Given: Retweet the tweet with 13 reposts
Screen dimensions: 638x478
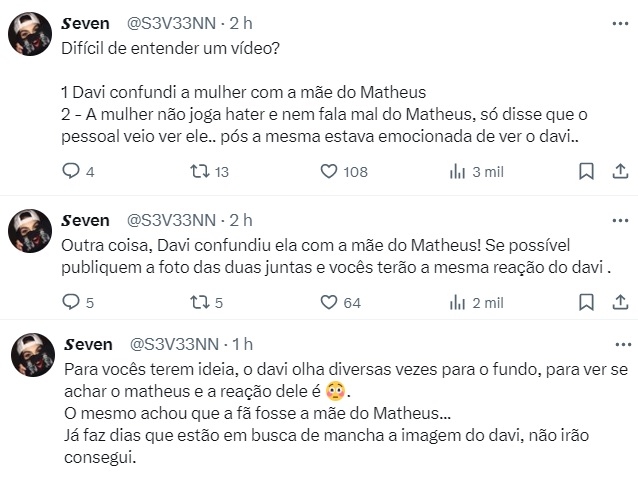Looking at the screenshot, I should click(199, 172).
